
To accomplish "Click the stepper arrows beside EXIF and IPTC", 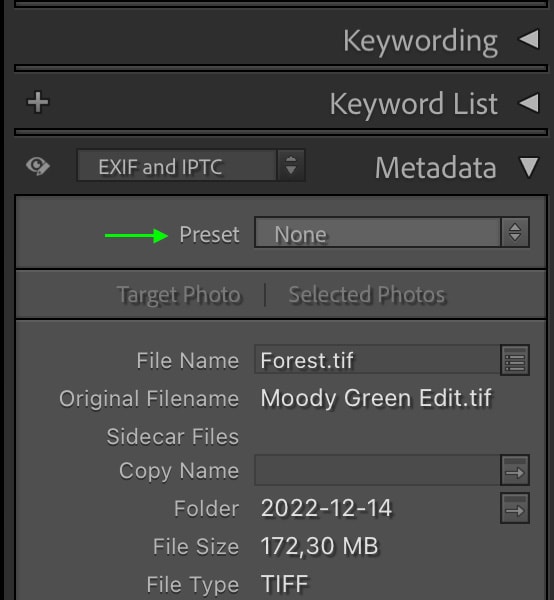I will click(291, 166).
